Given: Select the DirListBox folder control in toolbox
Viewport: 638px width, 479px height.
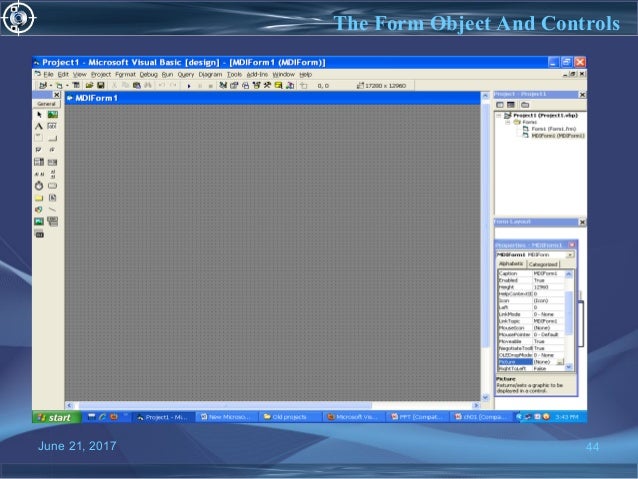Looking at the screenshot, I should coord(39,198).
